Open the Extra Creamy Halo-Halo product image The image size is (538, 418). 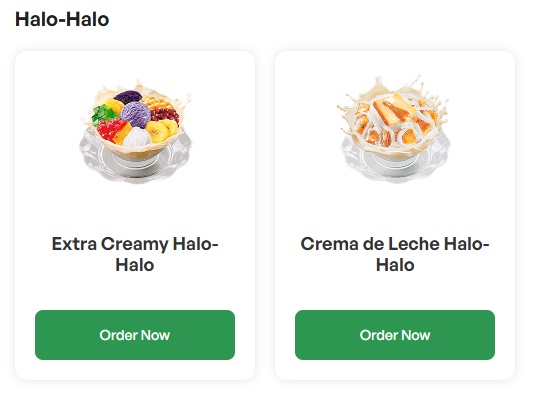136,131
